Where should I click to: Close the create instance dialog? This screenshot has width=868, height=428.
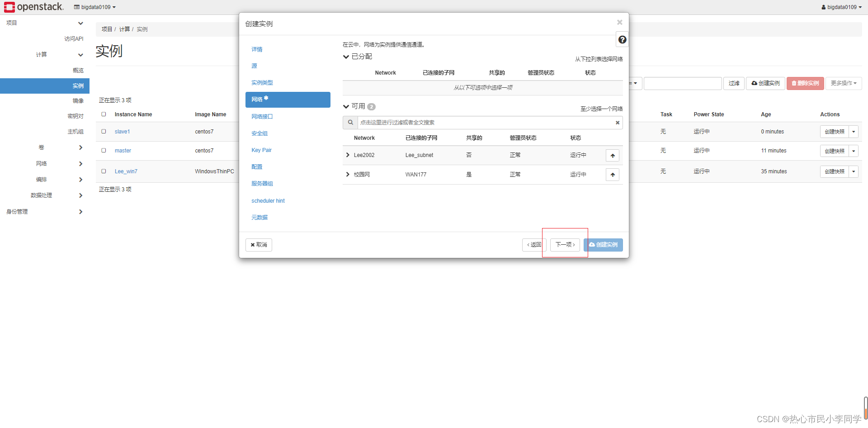619,22
